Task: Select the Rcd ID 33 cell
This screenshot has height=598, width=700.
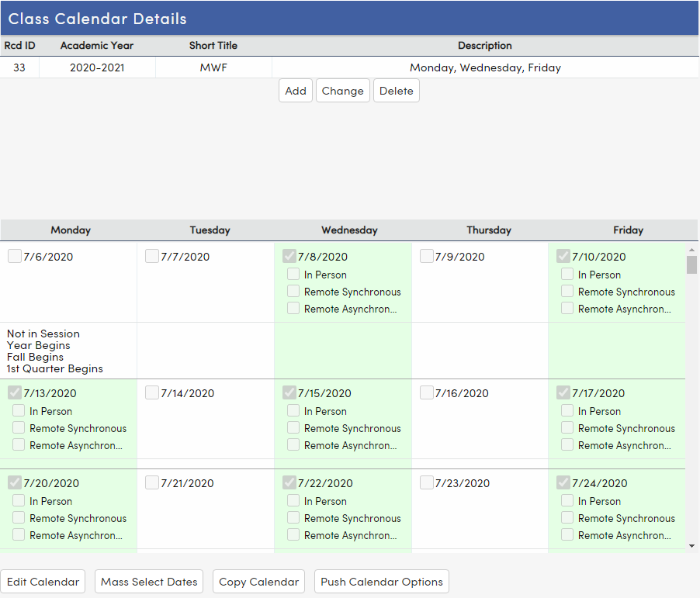Action: 19,67
